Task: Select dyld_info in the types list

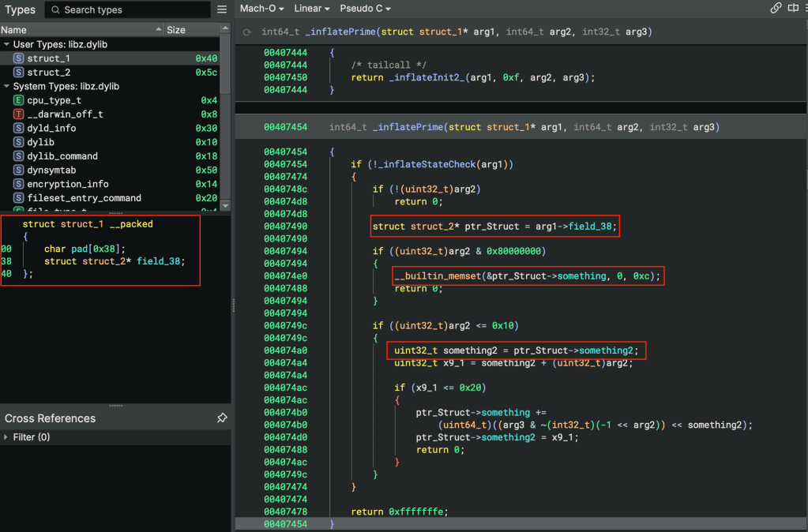Action: 51,128
